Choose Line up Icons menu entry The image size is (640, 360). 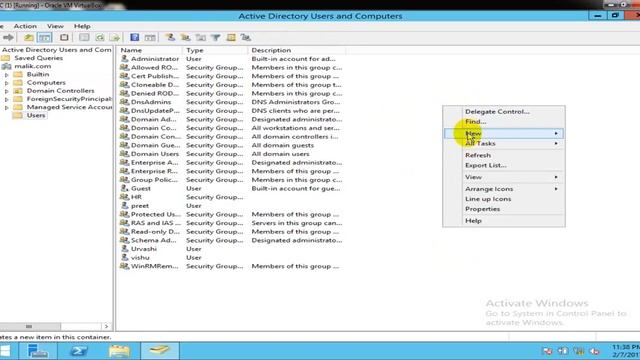tap(488, 199)
